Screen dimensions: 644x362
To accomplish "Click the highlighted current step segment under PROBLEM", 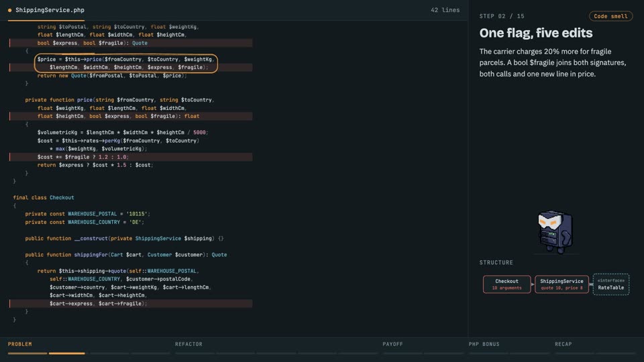I will [x=67, y=353].
